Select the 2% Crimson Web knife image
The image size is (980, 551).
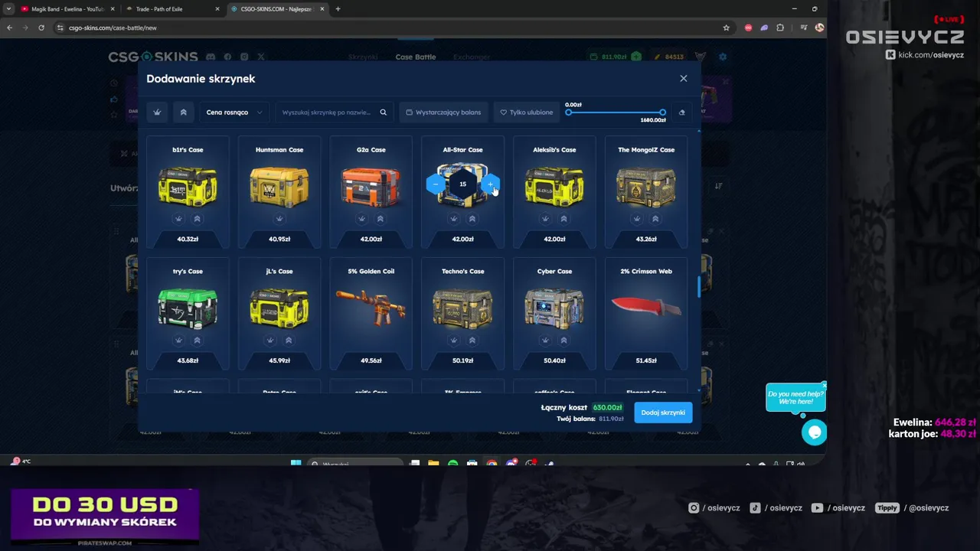[646, 307]
